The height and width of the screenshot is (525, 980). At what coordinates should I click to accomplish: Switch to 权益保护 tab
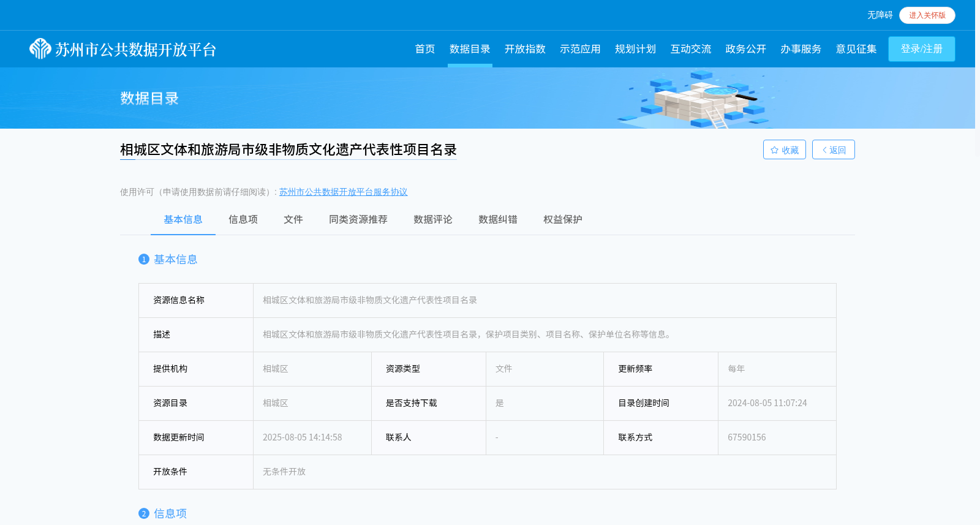(562, 219)
